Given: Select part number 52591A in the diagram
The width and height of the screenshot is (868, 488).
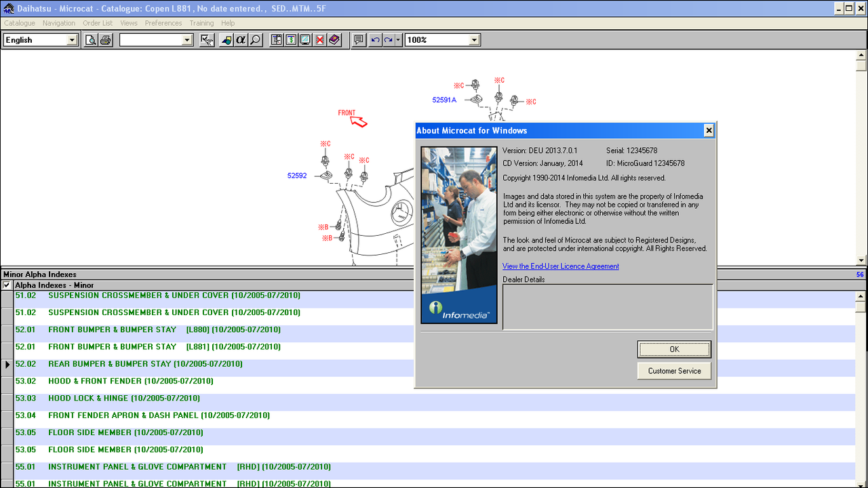Looking at the screenshot, I should click(444, 100).
